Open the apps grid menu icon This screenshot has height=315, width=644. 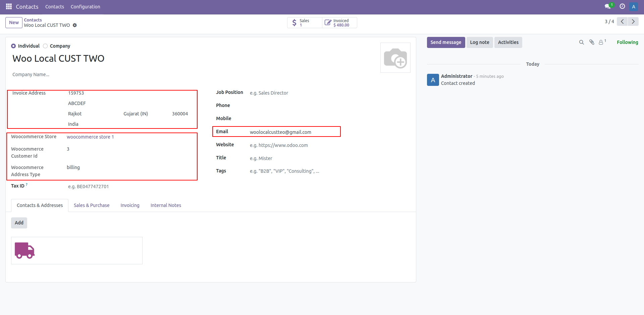pos(9,7)
